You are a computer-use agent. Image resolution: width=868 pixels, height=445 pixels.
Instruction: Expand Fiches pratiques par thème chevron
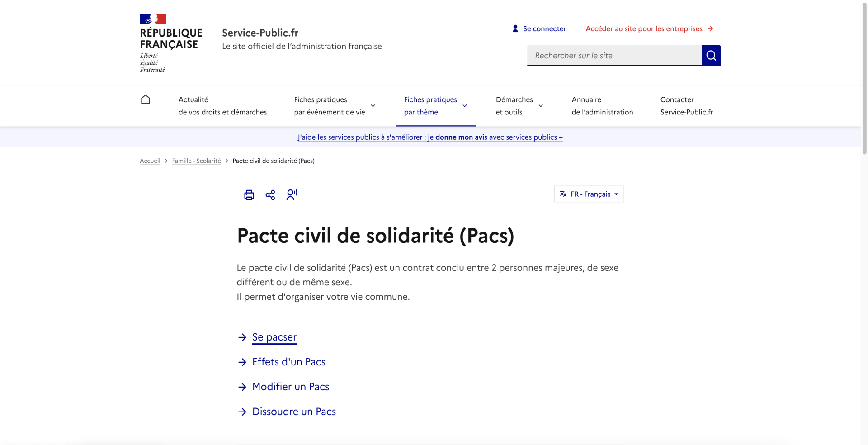coord(465,106)
